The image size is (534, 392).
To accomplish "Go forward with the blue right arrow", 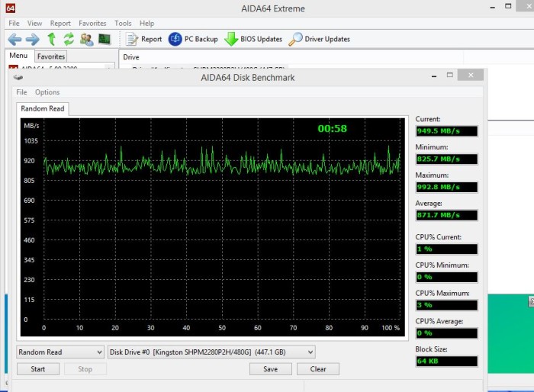I will (33, 40).
